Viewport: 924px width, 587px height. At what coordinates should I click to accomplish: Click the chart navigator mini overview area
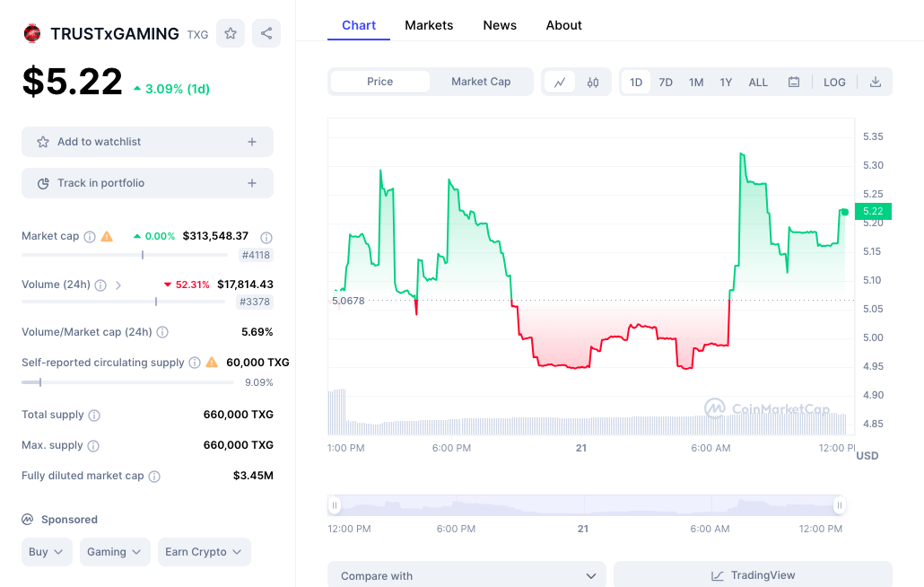(x=587, y=505)
